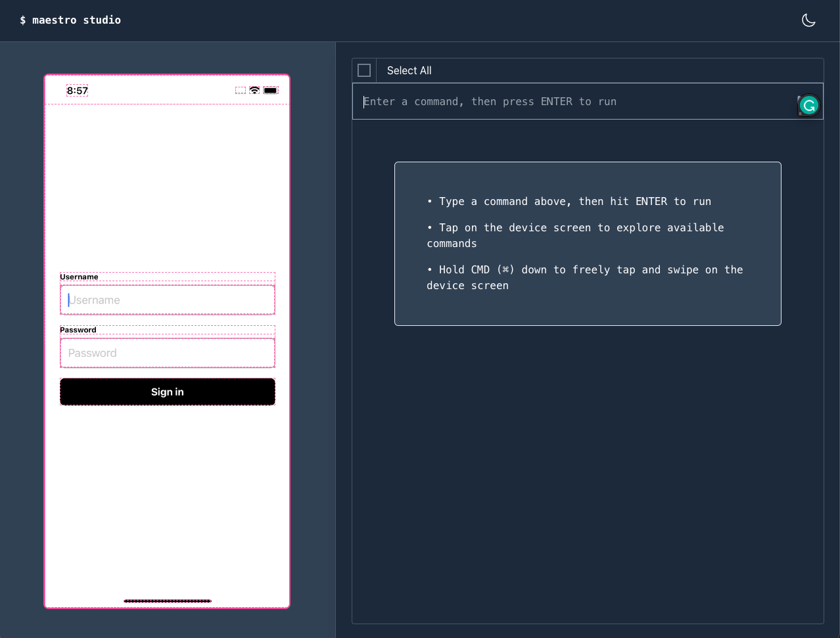This screenshot has width=840, height=638.
Task: Click the instructions hint panel
Action: pos(588,244)
